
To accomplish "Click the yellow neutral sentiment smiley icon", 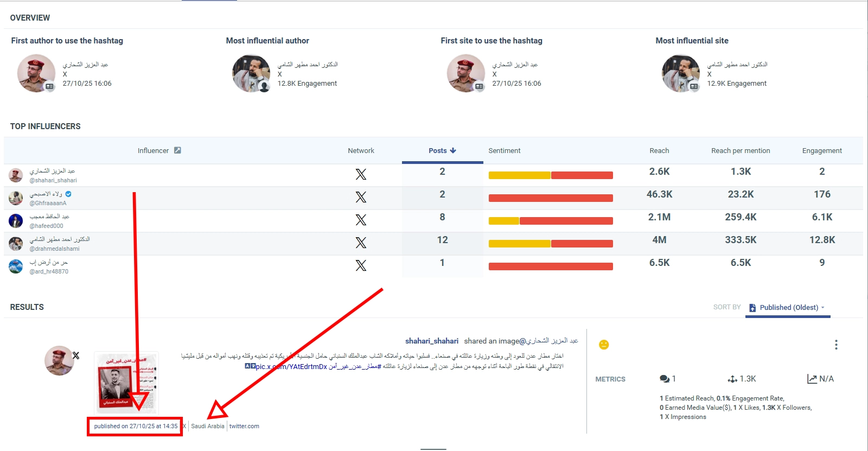I will click(604, 345).
